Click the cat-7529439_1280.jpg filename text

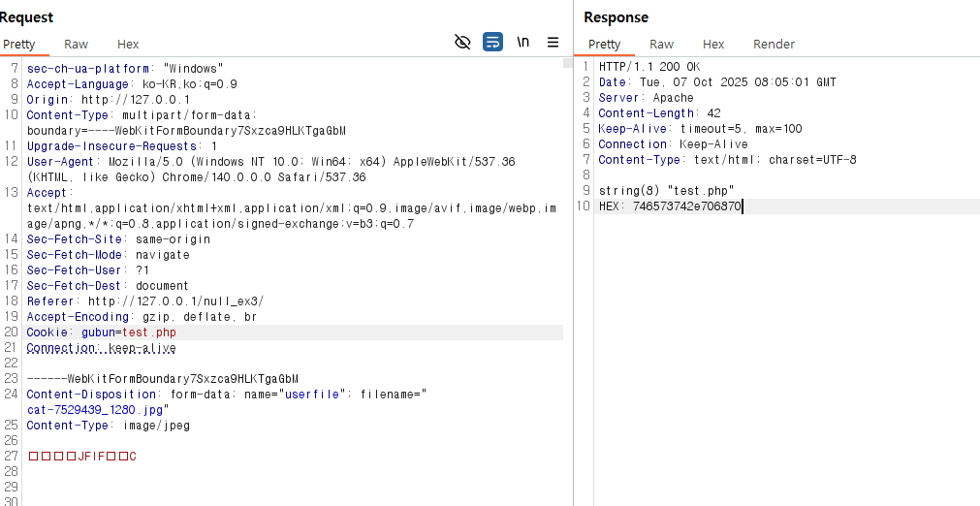coord(96,410)
